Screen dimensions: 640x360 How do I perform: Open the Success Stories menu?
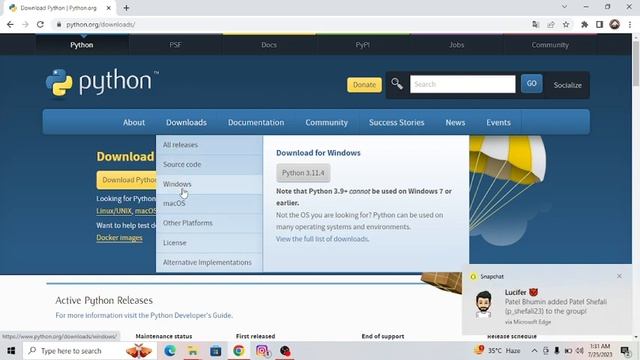click(396, 122)
